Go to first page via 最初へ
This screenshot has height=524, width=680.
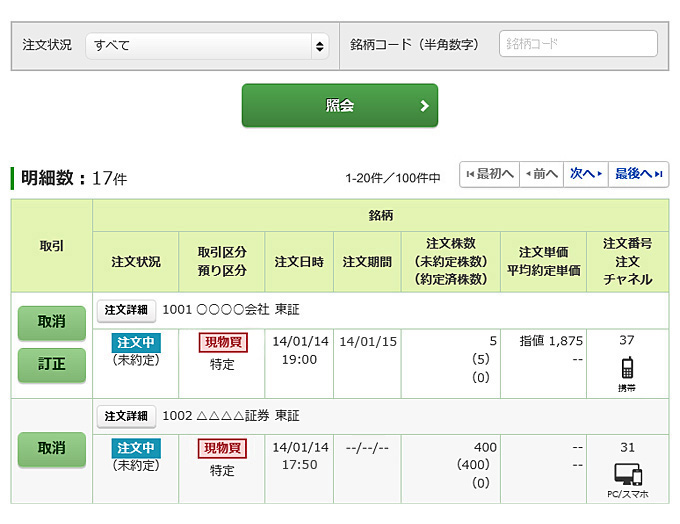pyautogui.click(x=490, y=174)
